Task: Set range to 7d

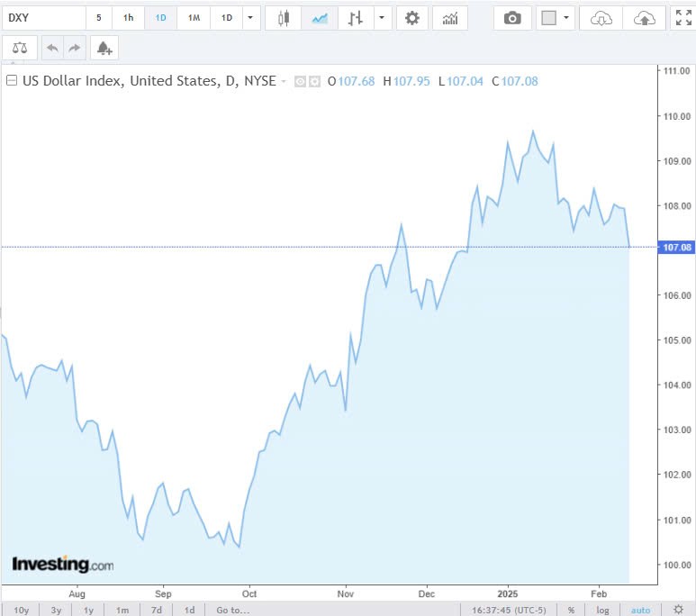Action: pyautogui.click(x=157, y=610)
